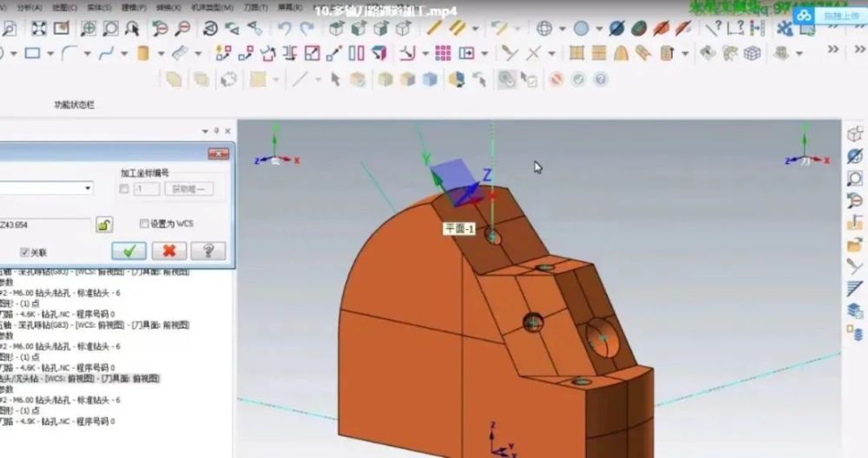Open the 转换(X) menu
Screen dimensions: 868x458
click(x=168, y=8)
